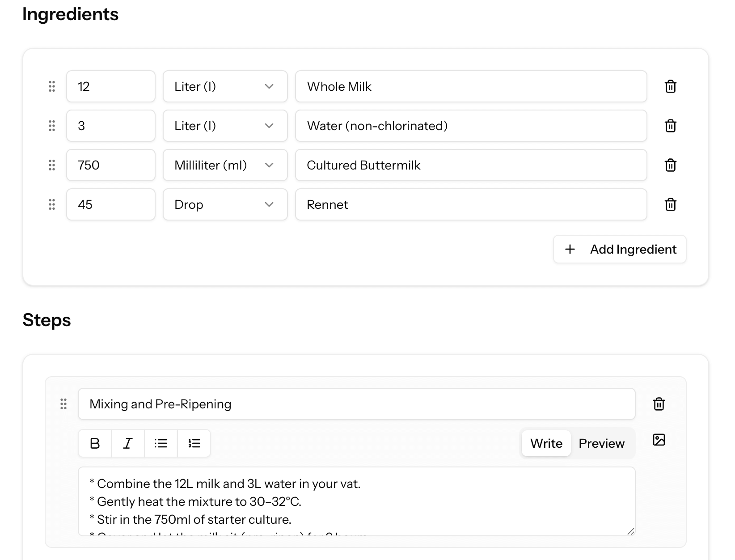Grab the drag handle for the Rennet row
The image size is (735, 560).
click(51, 204)
